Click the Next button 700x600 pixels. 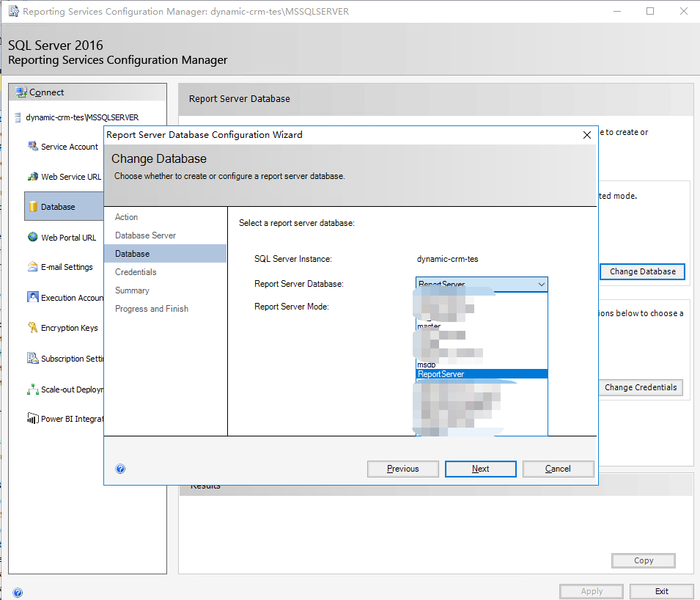coord(480,469)
